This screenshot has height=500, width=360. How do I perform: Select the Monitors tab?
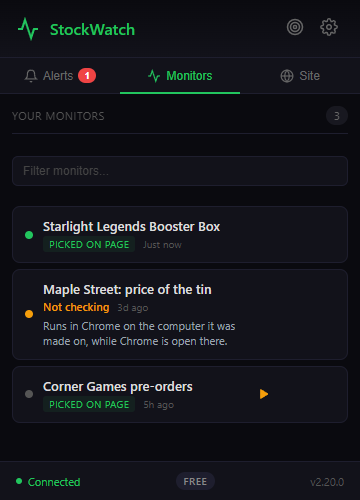pos(180,76)
